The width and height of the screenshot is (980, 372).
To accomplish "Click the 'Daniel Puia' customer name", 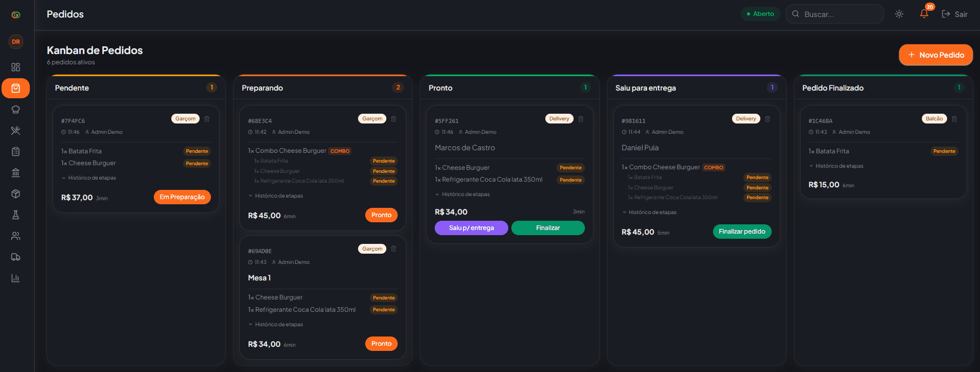I will tap(640, 148).
